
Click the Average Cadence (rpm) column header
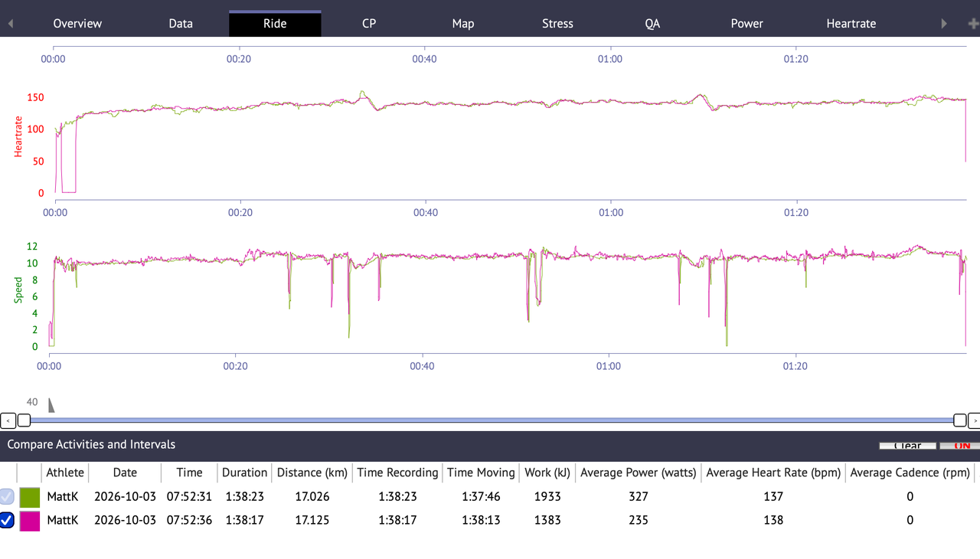(x=910, y=472)
